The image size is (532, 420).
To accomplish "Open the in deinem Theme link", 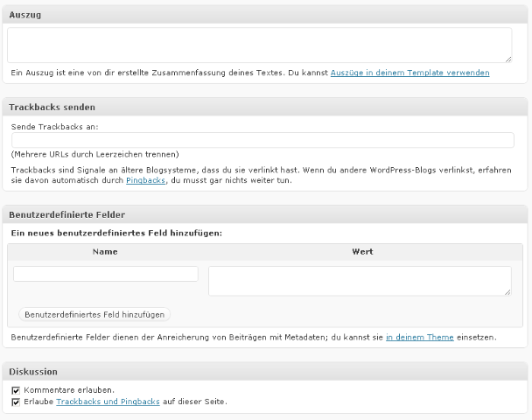I will [420, 337].
